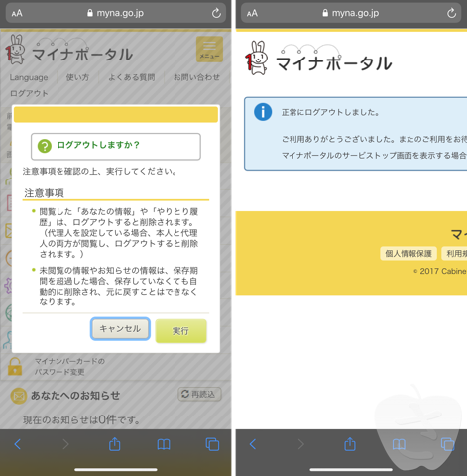The height and width of the screenshot is (476, 467).
Task: Tap the ログアウト link in header
Action: pos(29,94)
